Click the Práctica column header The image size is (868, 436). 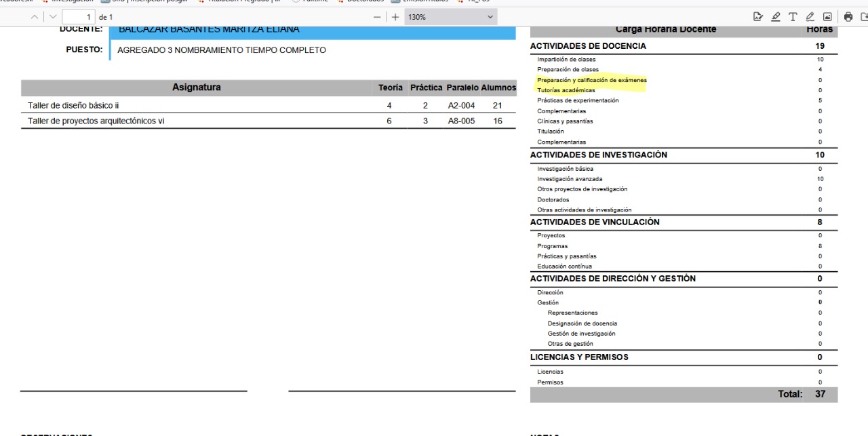click(427, 87)
